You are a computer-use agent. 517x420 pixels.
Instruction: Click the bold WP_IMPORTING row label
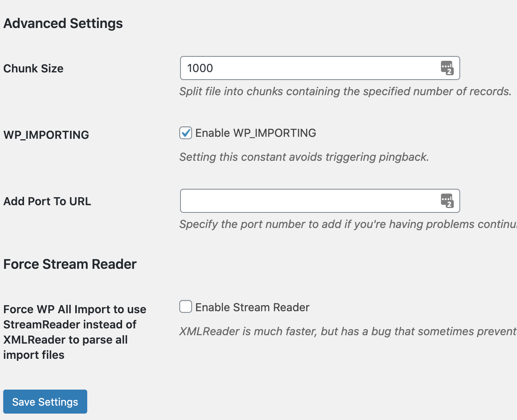click(46, 135)
